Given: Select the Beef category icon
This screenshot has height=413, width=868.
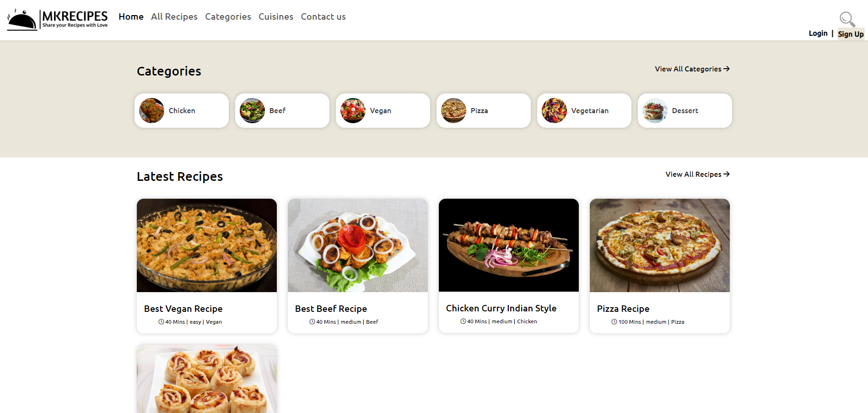Looking at the screenshot, I should [x=252, y=110].
